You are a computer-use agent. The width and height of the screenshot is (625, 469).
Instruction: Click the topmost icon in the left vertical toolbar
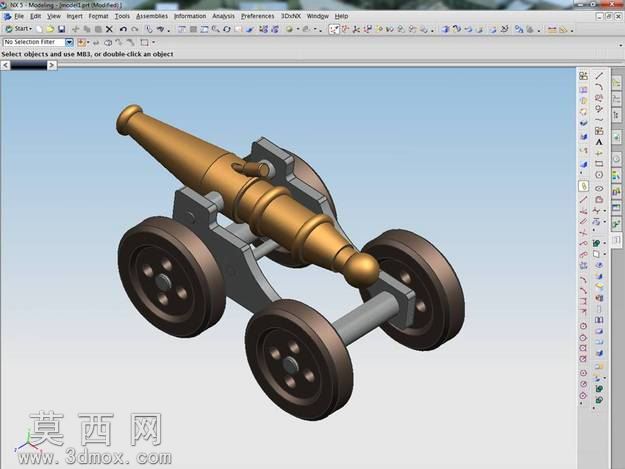[584, 76]
